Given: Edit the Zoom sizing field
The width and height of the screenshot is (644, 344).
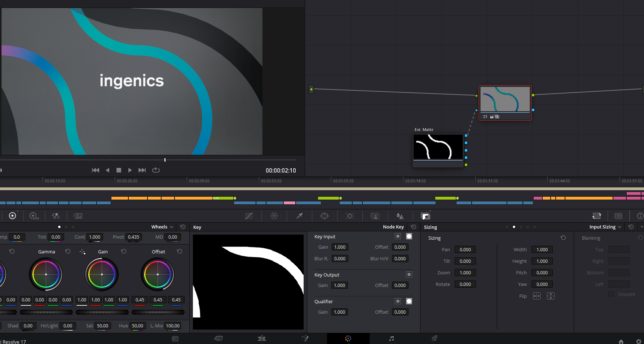Looking at the screenshot, I should tap(465, 273).
